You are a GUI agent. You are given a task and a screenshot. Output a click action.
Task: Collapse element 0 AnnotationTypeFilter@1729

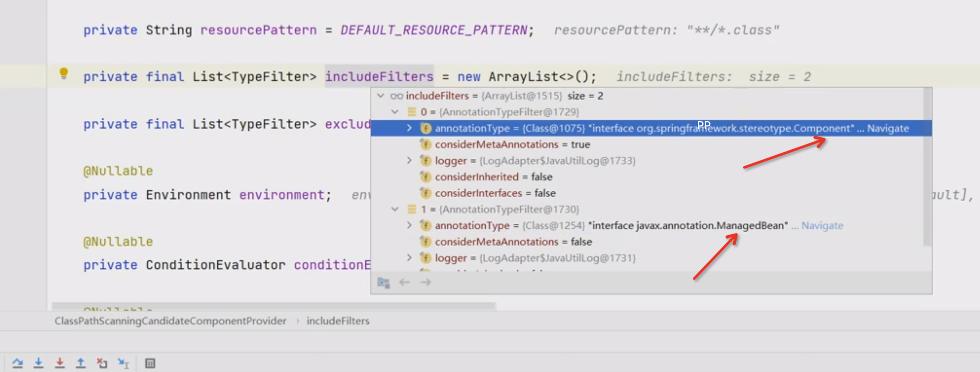395,112
